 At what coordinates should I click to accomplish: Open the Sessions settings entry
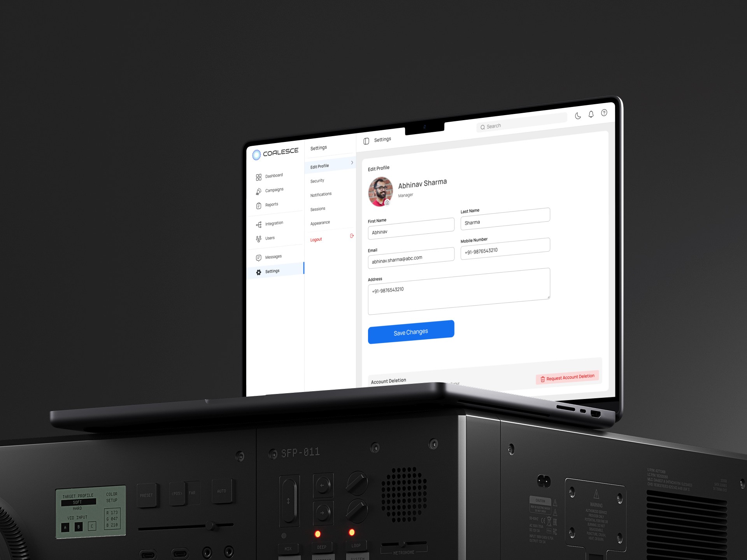(x=317, y=209)
